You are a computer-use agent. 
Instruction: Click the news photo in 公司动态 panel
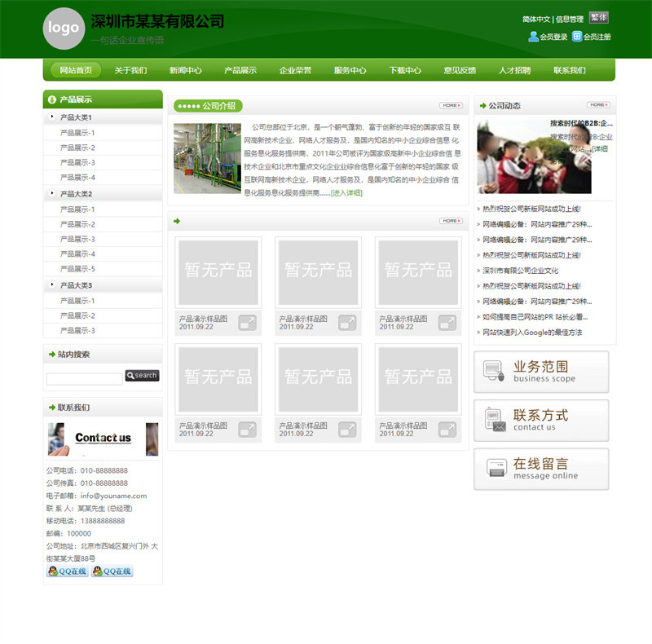[x=535, y=157]
